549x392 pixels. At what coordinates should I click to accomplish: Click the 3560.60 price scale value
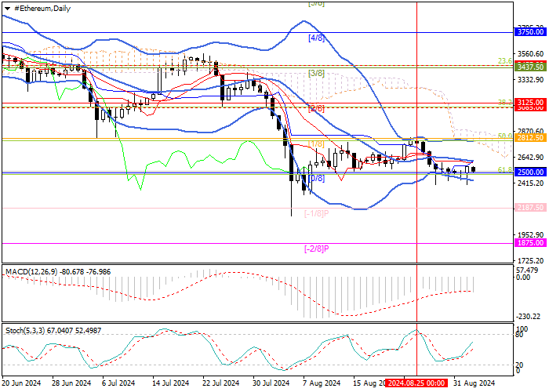pos(530,54)
